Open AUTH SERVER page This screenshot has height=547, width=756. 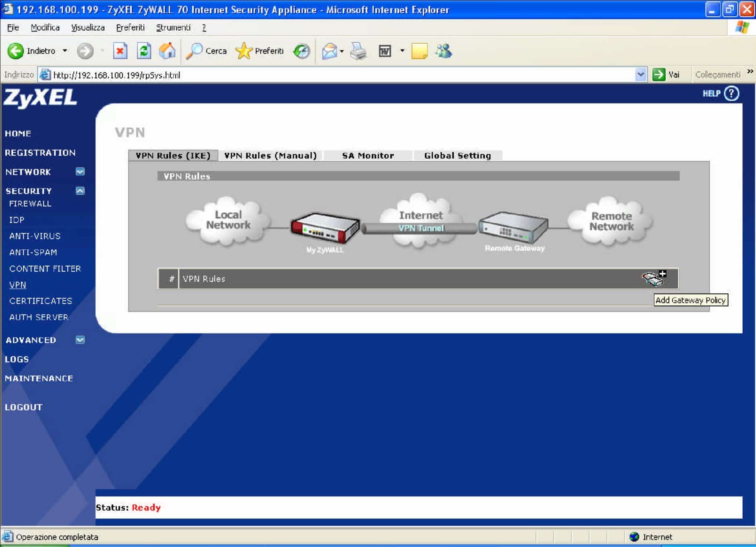pos(39,317)
